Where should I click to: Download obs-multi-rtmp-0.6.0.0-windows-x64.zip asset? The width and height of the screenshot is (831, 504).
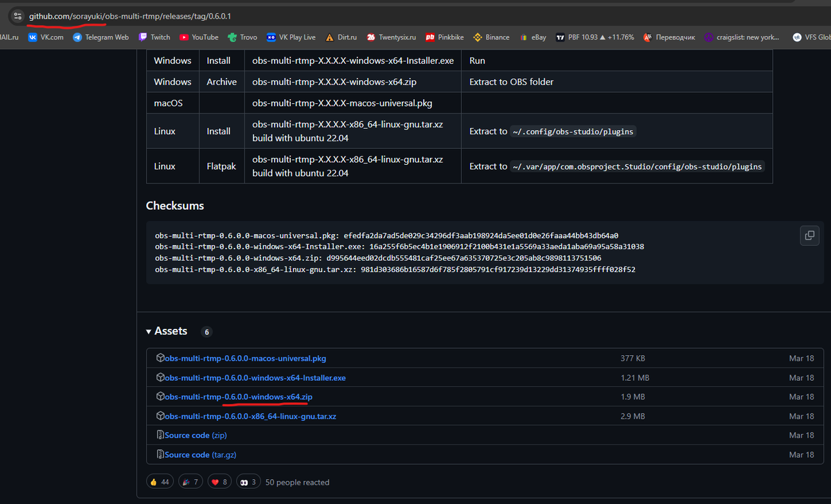pyautogui.click(x=238, y=397)
